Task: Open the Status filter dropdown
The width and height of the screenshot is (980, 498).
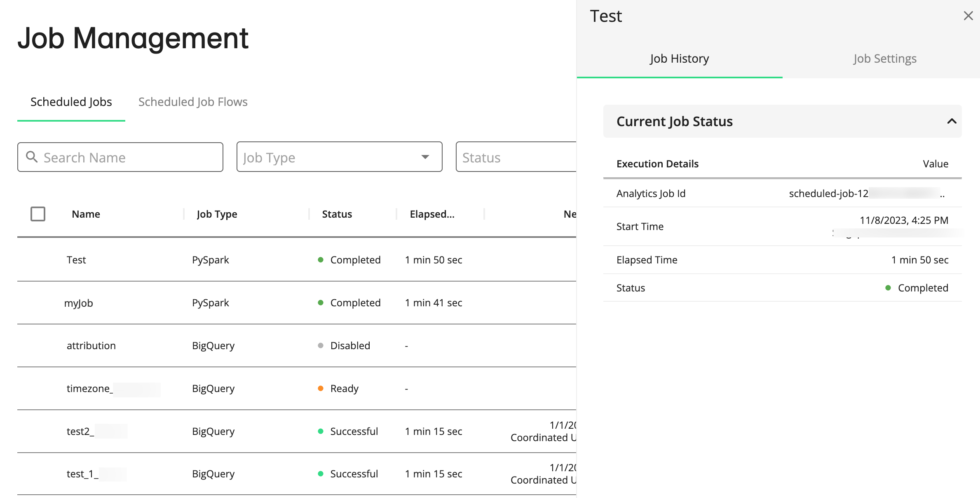Action: (515, 157)
